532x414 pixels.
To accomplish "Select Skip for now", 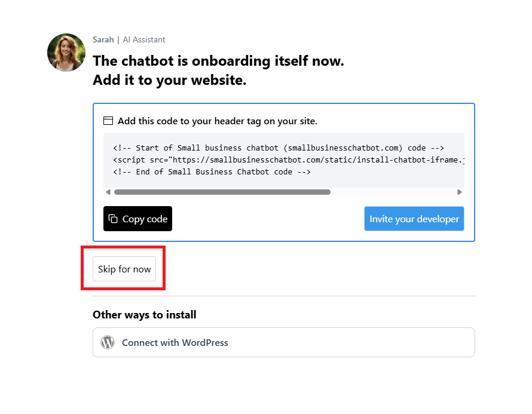I will click(124, 269).
